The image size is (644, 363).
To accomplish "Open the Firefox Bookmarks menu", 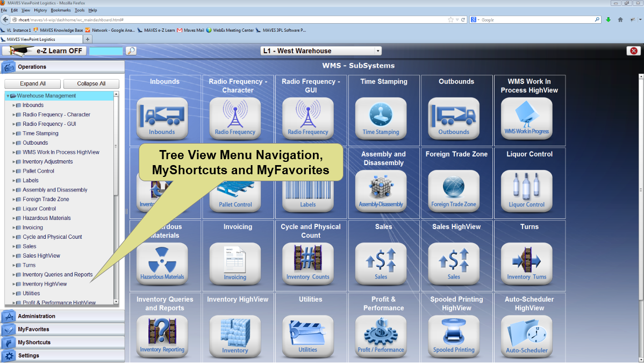I will 61,10.
